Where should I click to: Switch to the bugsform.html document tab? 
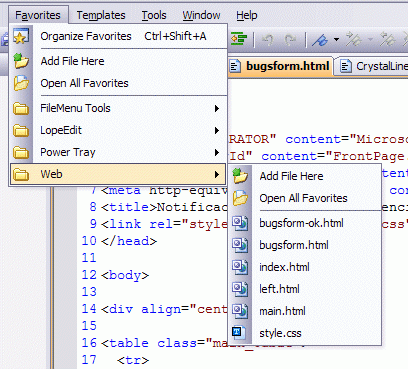coord(281,66)
